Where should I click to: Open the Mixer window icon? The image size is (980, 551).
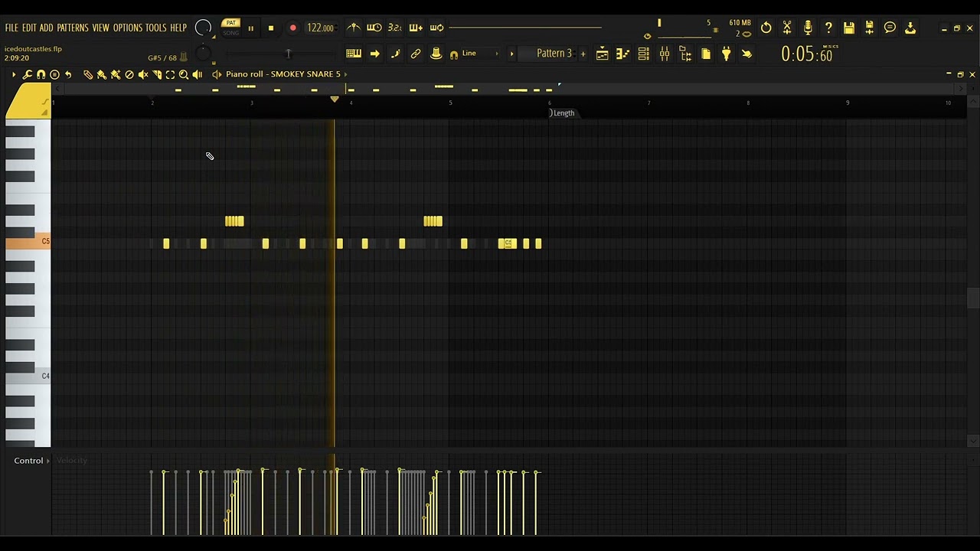pyautogui.click(x=665, y=54)
